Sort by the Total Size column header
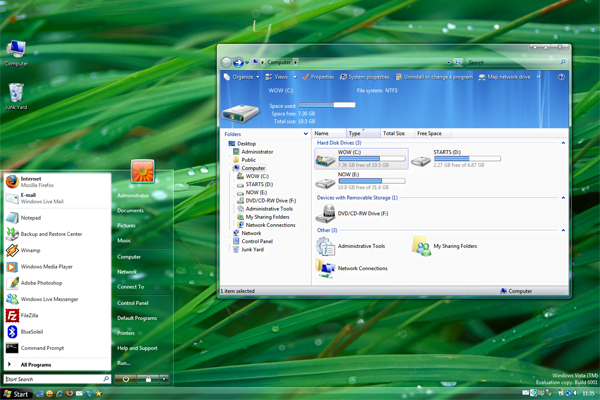This screenshot has height=400, width=600. 397,133
